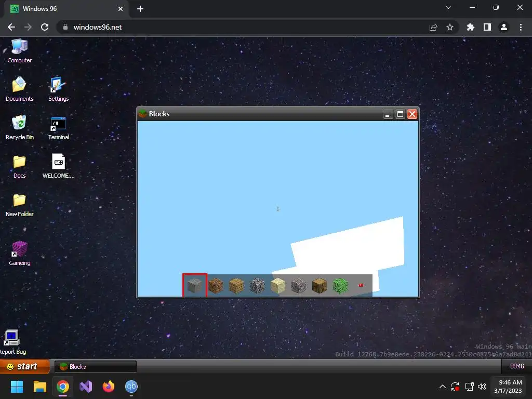Image resolution: width=532 pixels, height=399 pixels.
Task: Open the New Folder desktop icon
Action: tap(19, 205)
